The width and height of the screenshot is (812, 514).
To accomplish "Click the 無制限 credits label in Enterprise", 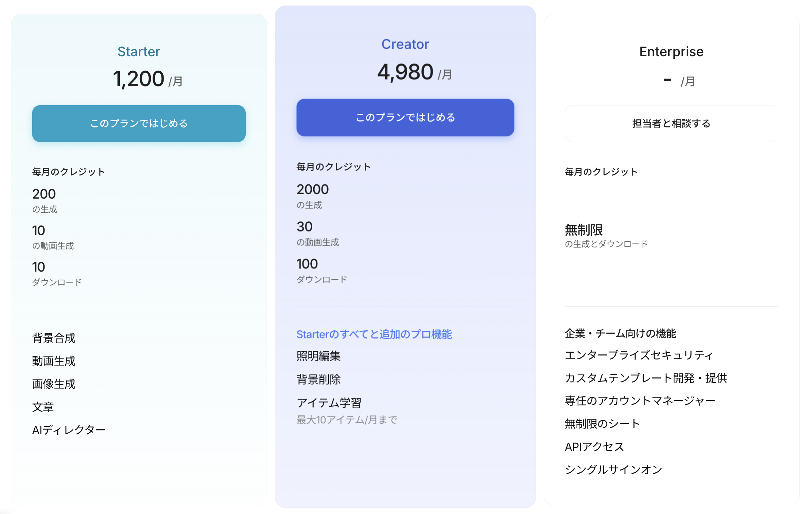I will point(584,230).
